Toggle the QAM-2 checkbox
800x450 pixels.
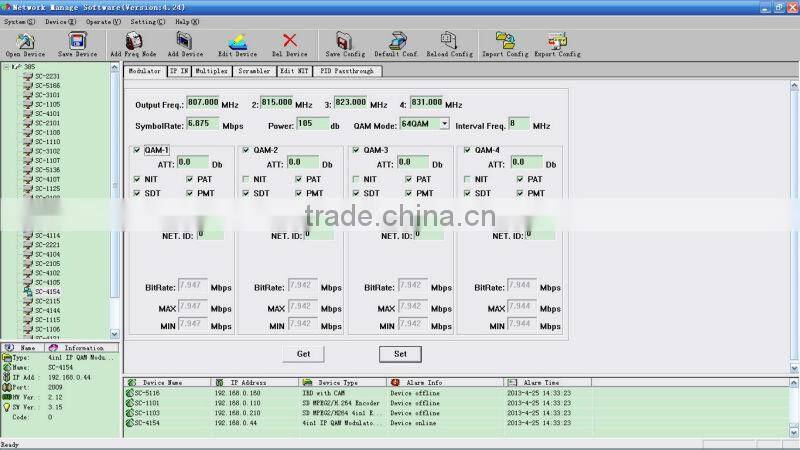pyautogui.click(x=246, y=150)
